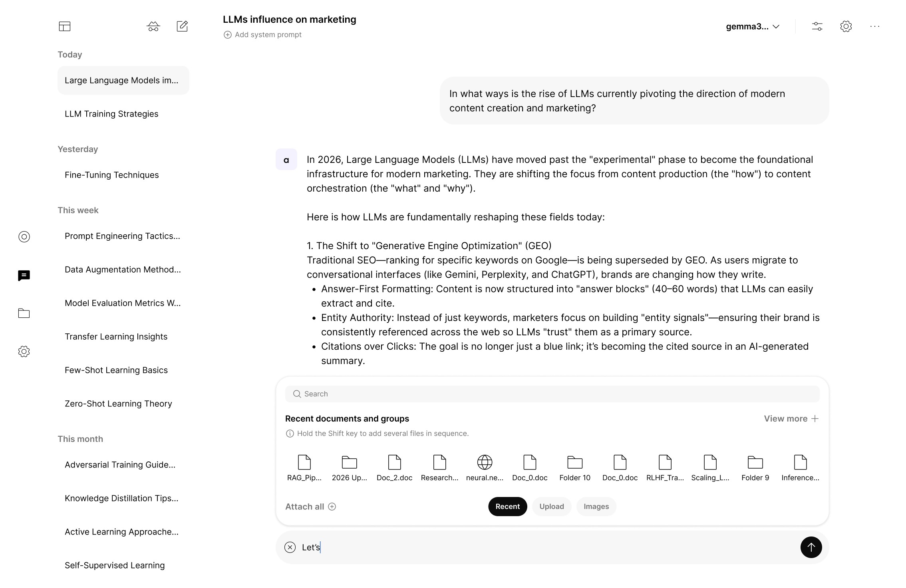Viewport: 906px width, 588px height.
Task: Switch to the Upload tab
Action: (551, 506)
